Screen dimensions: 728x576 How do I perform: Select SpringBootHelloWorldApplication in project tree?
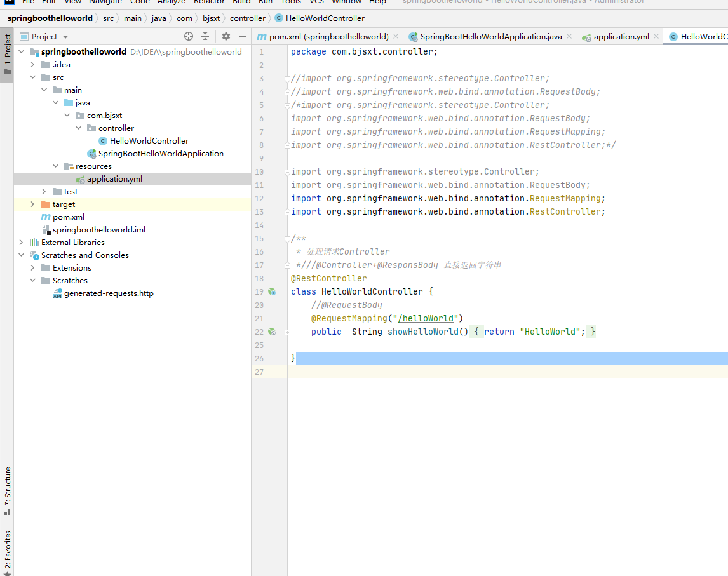point(161,153)
